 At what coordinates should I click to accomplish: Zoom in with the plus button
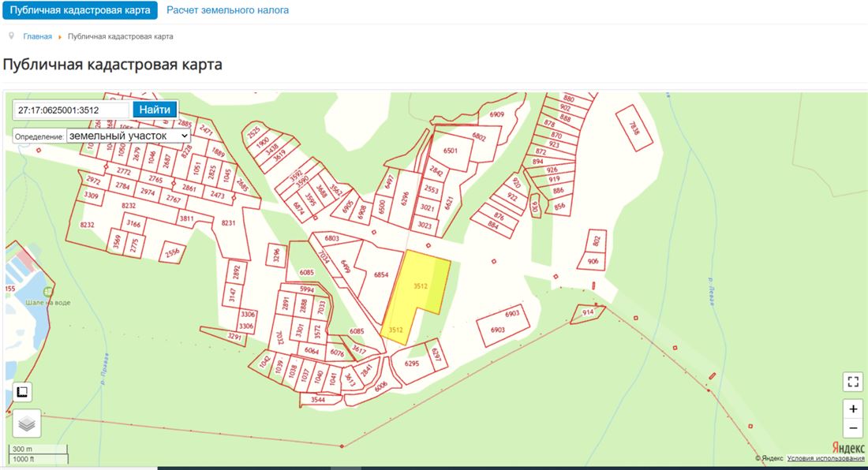[x=852, y=410]
